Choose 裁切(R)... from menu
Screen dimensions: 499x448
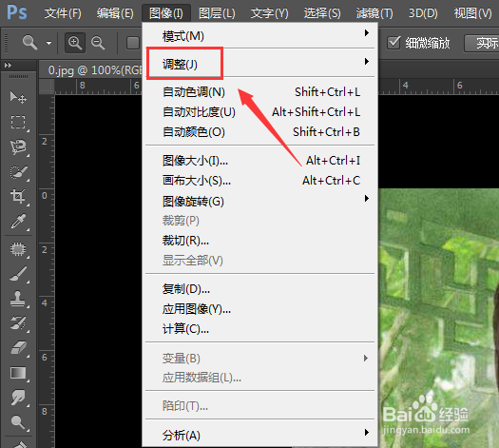260,241
